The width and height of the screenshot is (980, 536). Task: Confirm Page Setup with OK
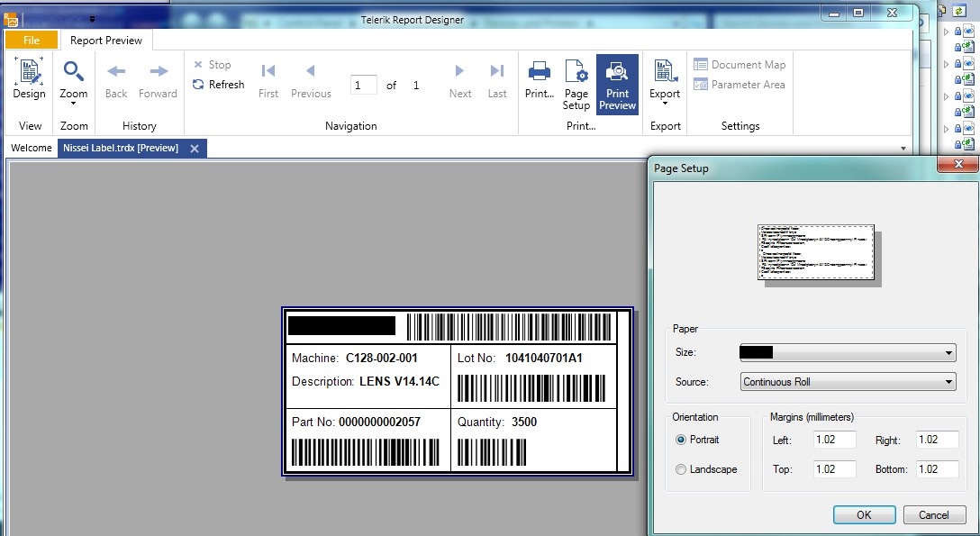click(x=865, y=514)
